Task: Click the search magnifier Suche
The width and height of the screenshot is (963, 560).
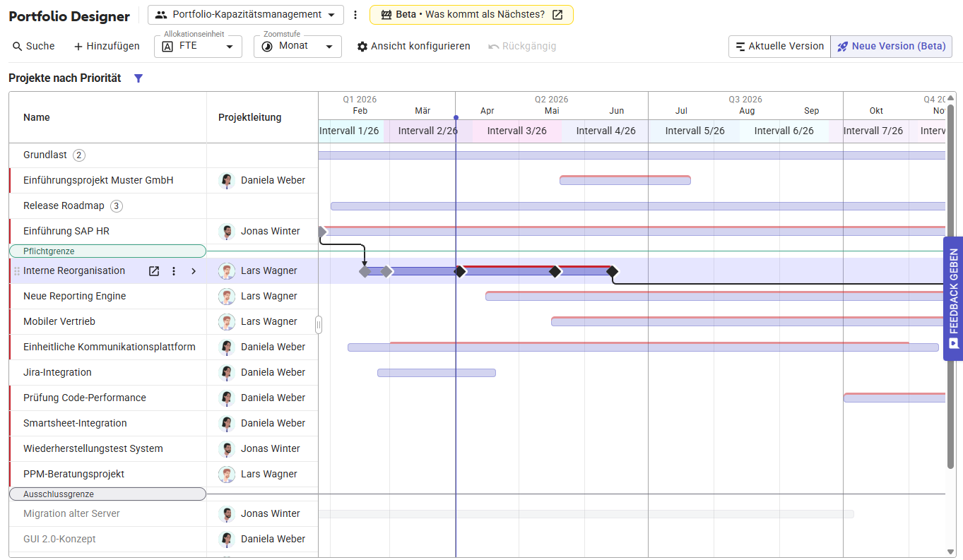Action: click(33, 47)
